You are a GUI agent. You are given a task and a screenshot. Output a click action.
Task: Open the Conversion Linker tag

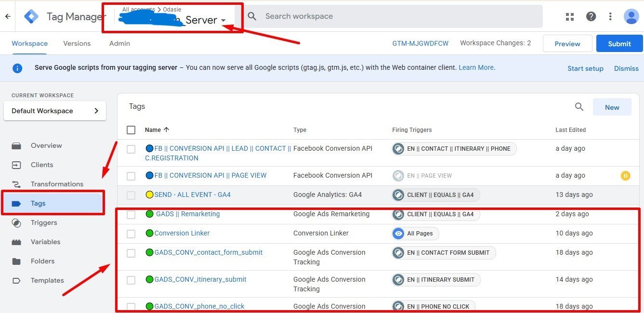182,233
